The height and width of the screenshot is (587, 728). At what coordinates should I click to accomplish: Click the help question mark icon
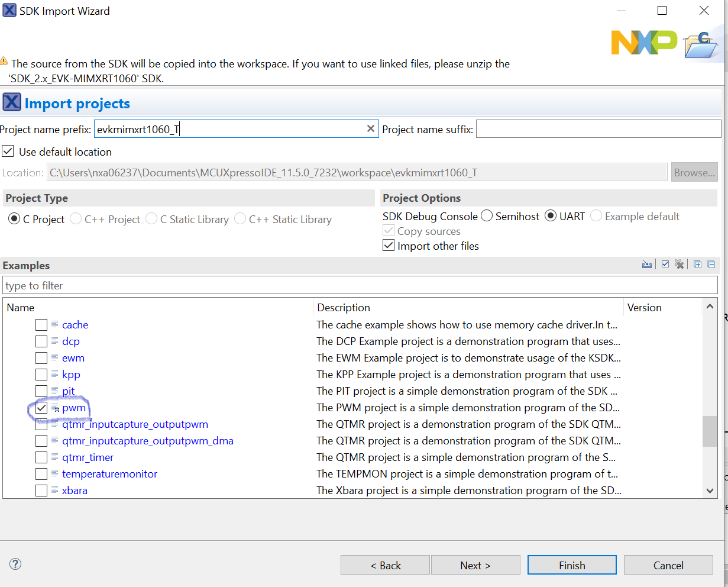tap(15, 564)
